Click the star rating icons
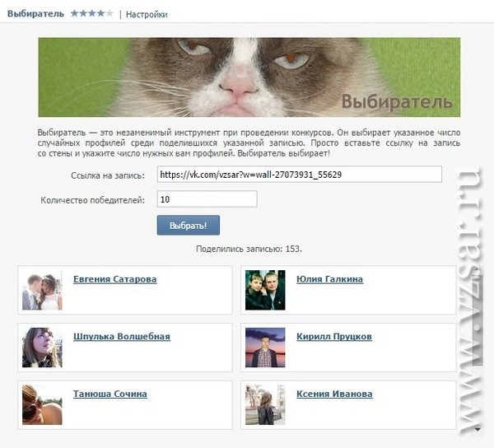Screen dimensions: 494x448 (x=91, y=13)
